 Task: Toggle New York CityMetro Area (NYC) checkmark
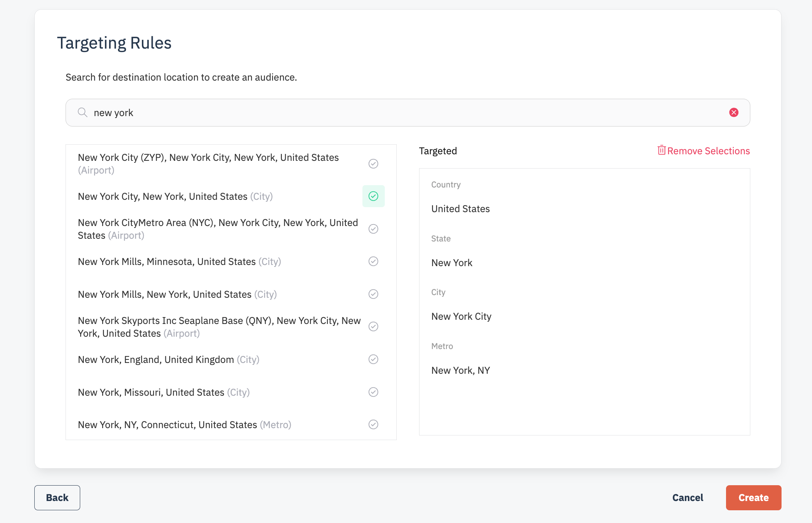pyautogui.click(x=373, y=229)
